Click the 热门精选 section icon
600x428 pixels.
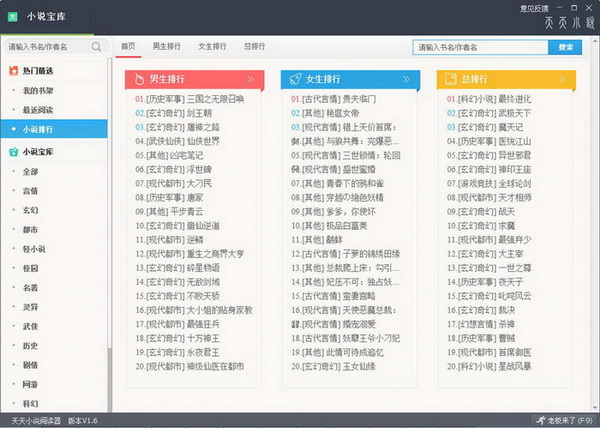[x=12, y=71]
